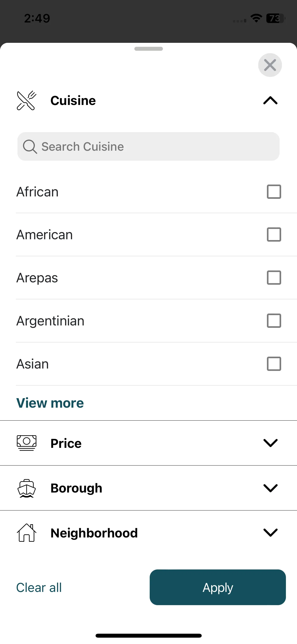Close the filter sheet with X
This screenshot has height=644, width=297.
click(x=270, y=65)
